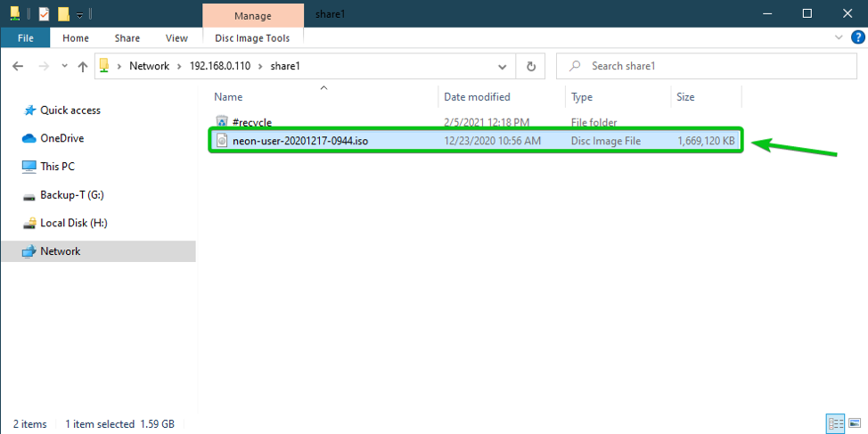This screenshot has width=868, height=434.
Task: Expand the address bar history dropdown
Action: pos(502,67)
